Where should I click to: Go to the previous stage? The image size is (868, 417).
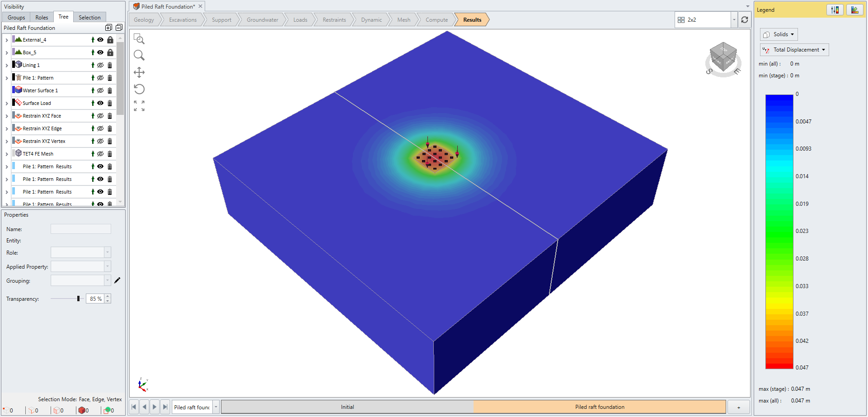pos(144,407)
